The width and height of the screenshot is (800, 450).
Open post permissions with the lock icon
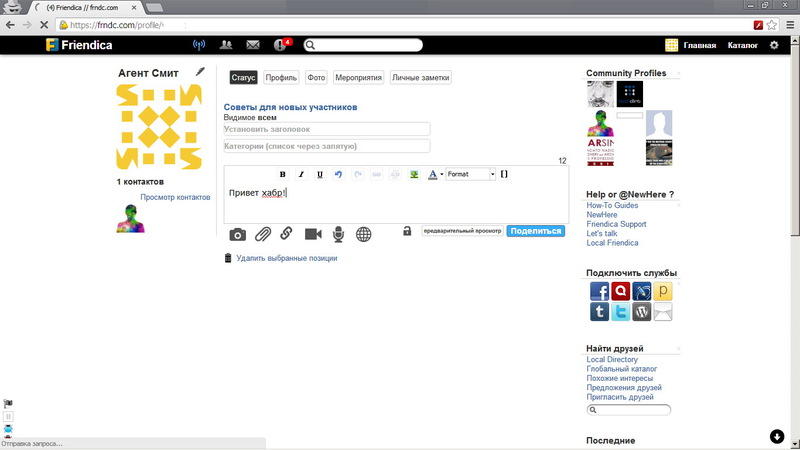407,231
